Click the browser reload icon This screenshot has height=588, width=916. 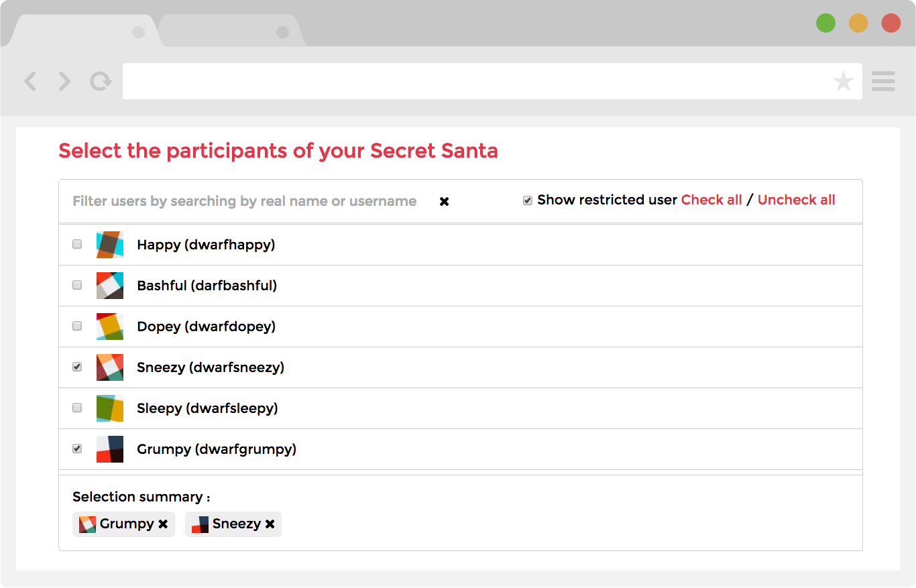pos(99,81)
